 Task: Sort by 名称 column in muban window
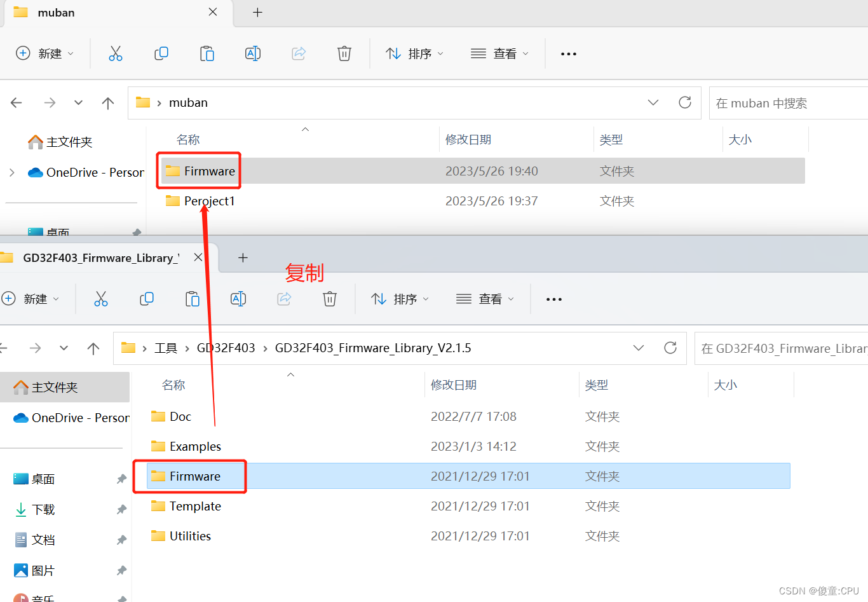188,139
